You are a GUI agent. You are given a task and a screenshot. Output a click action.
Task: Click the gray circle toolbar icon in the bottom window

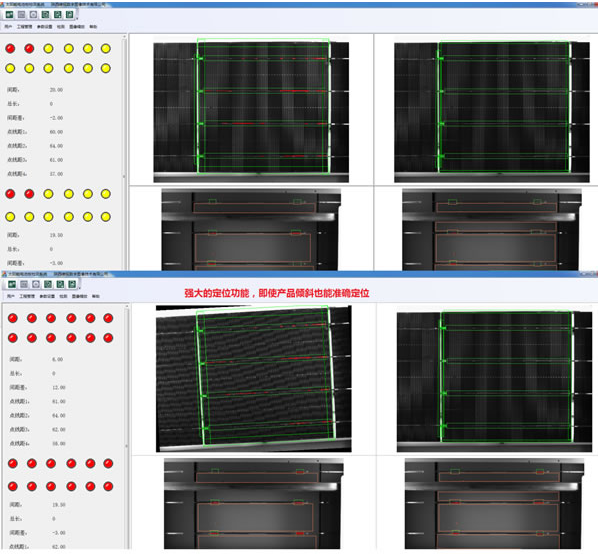point(36,284)
